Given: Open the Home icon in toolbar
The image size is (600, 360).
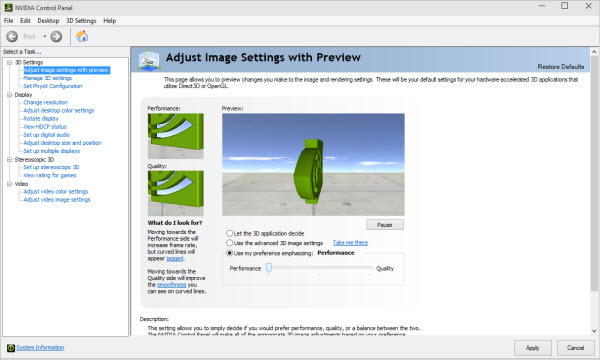Looking at the screenshot, I should tap(82, 36).
